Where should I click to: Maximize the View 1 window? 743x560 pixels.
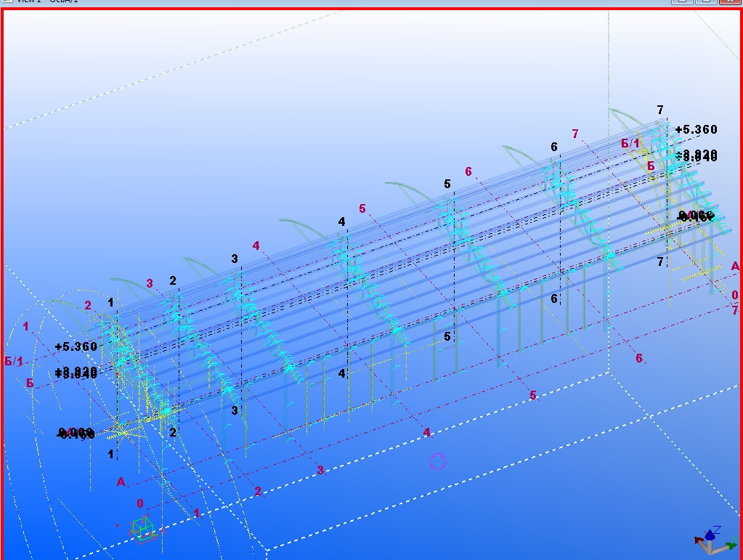[705, 2]
